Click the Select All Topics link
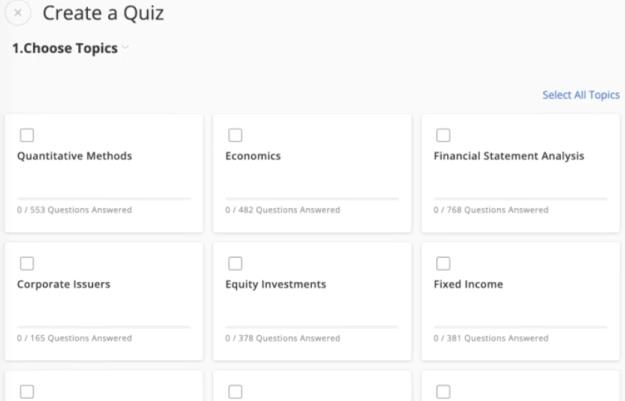Viewport: 625px width, 401px height. click(x=580, y=95)
